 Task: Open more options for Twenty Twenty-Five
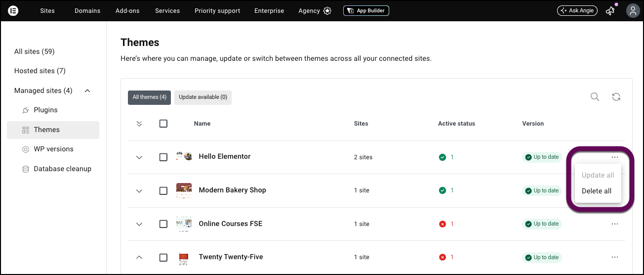pyautogui.click(x=615, y=257)
